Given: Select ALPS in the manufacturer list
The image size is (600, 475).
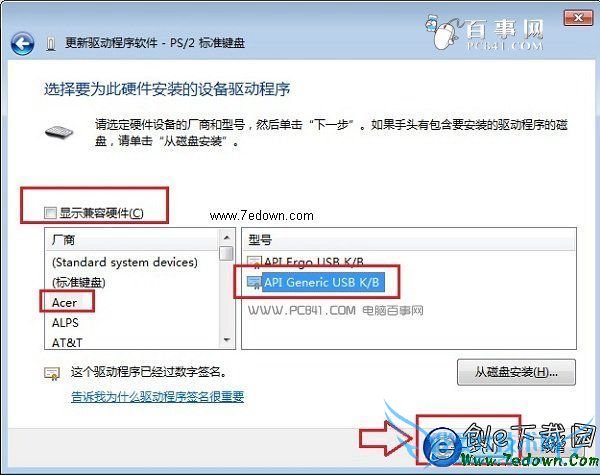Looking at the screenshot, I should tap(65, 323).
